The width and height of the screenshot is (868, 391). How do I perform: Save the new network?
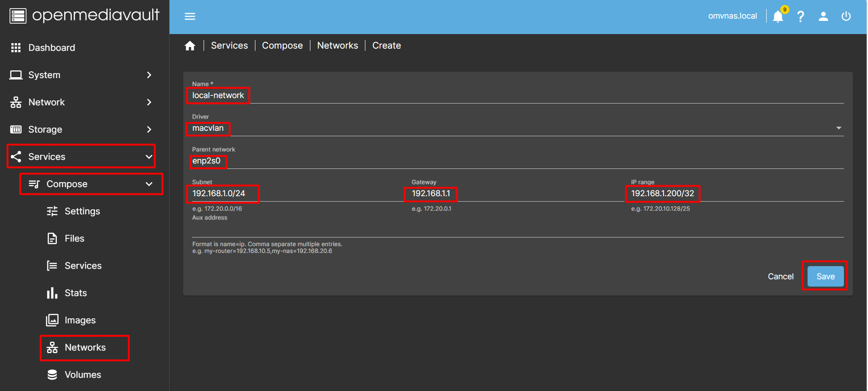[x=825, y=277]
